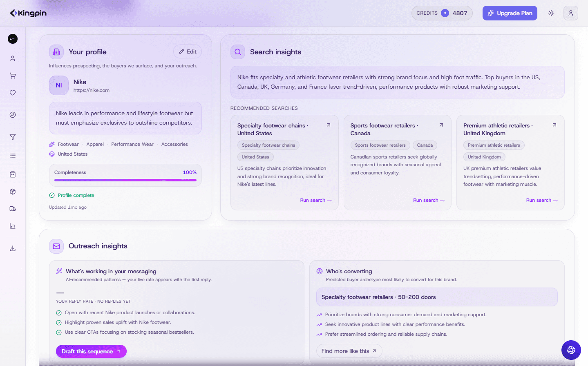
Task: Click the Sports footwear retailers tag chip
Action: coord(380,145)
